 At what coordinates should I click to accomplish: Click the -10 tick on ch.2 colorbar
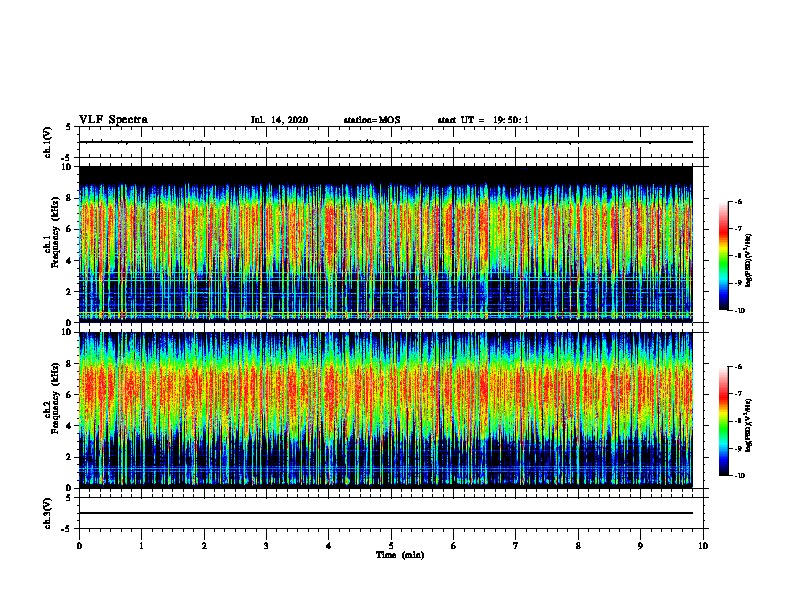coord(739,476)
